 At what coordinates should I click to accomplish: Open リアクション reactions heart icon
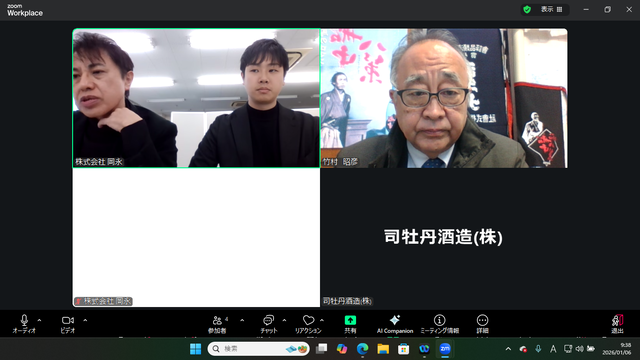click(x=309, y=321)
